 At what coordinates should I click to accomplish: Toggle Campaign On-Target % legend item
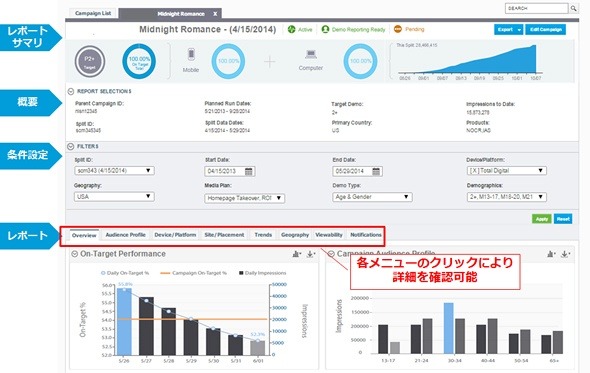[x=193, y=273]
